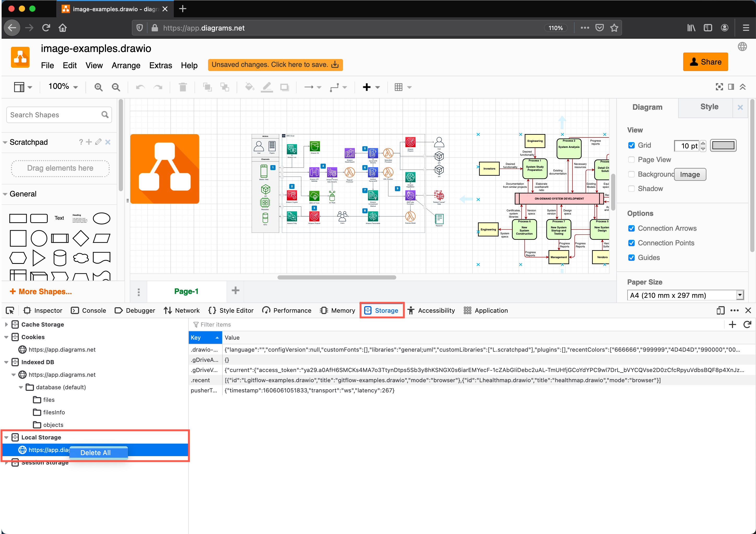Image resolution: width=756 pixels, height=534 pixels.
Task: Uncheck Connection Arrows option
Action: [x=632, y=228]
